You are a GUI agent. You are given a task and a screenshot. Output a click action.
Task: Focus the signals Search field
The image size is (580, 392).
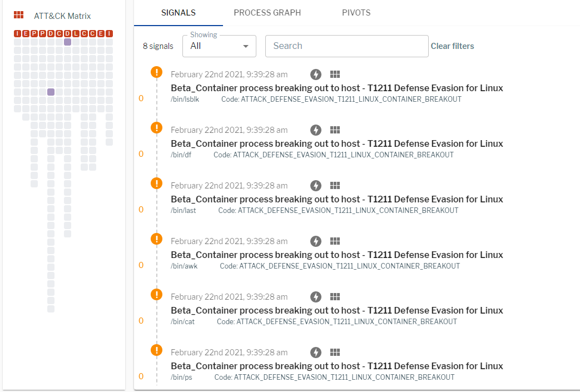click(x=346, y=46)
